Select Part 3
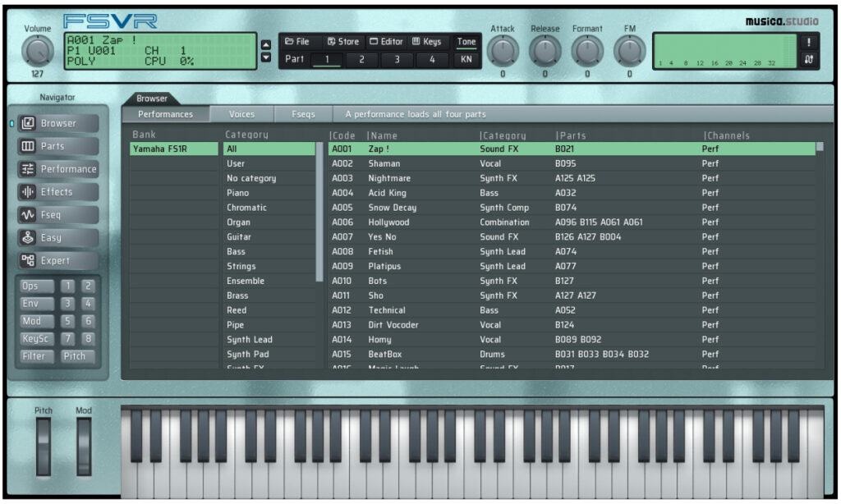This screenshot has height=504, width=841. click(397, 60)
